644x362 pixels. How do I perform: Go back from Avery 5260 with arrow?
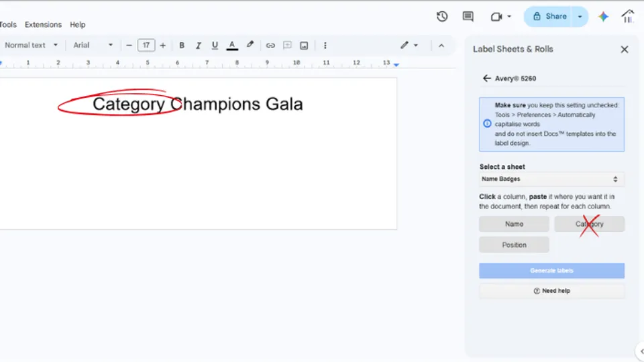point(487,78)
